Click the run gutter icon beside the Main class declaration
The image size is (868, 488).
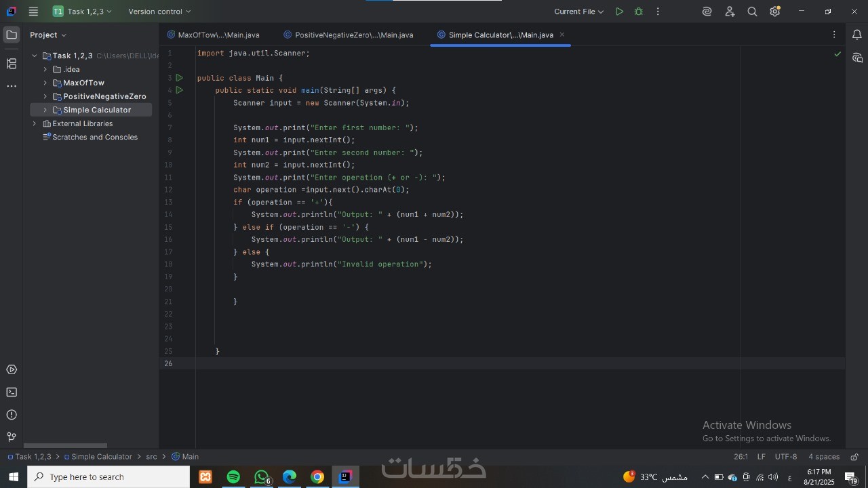coord(180,78)
